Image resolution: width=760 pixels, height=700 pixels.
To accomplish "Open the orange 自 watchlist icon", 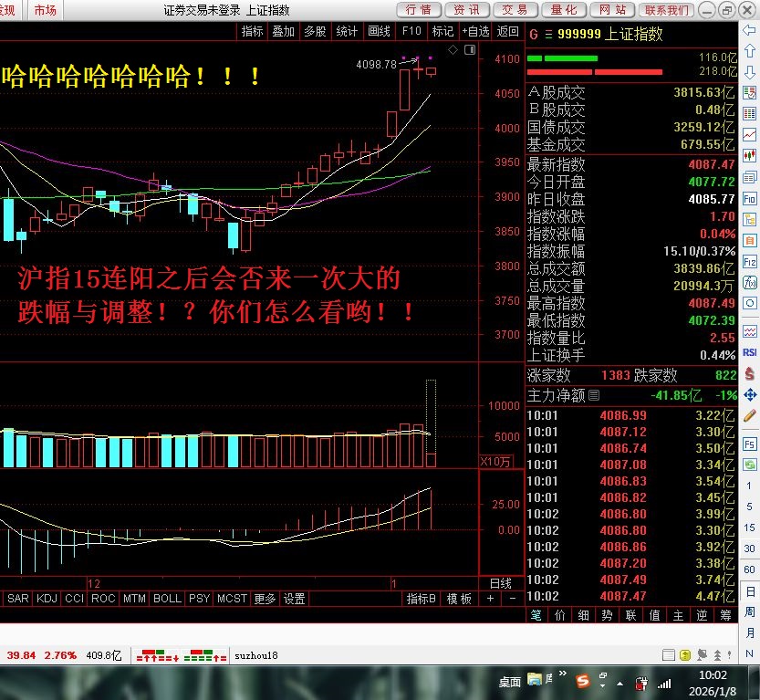I will (749, 240).
